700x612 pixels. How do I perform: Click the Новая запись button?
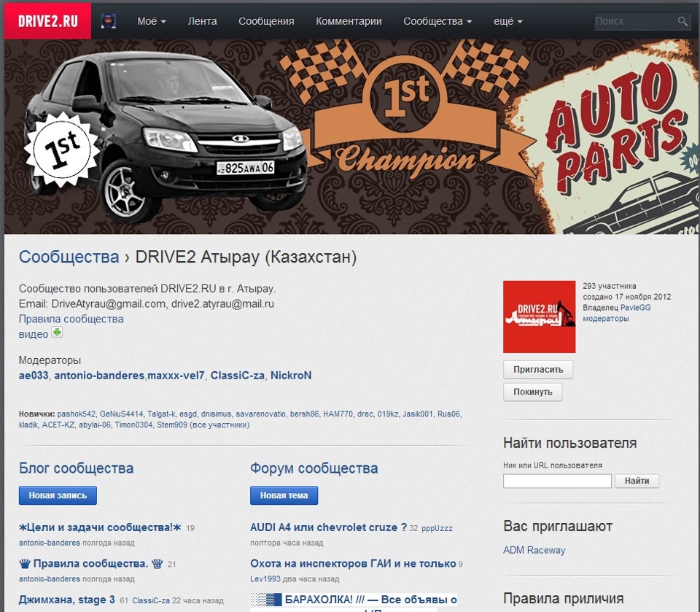click(58, 495)
